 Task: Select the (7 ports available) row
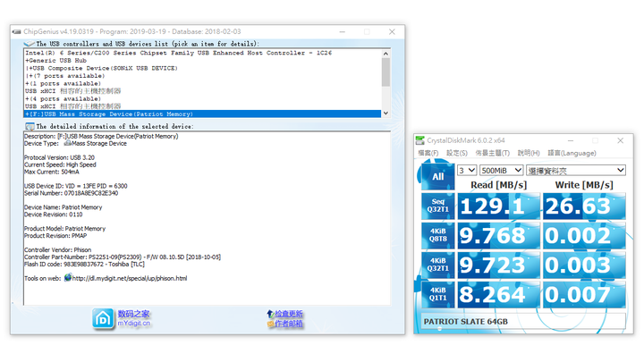(202, 76)
